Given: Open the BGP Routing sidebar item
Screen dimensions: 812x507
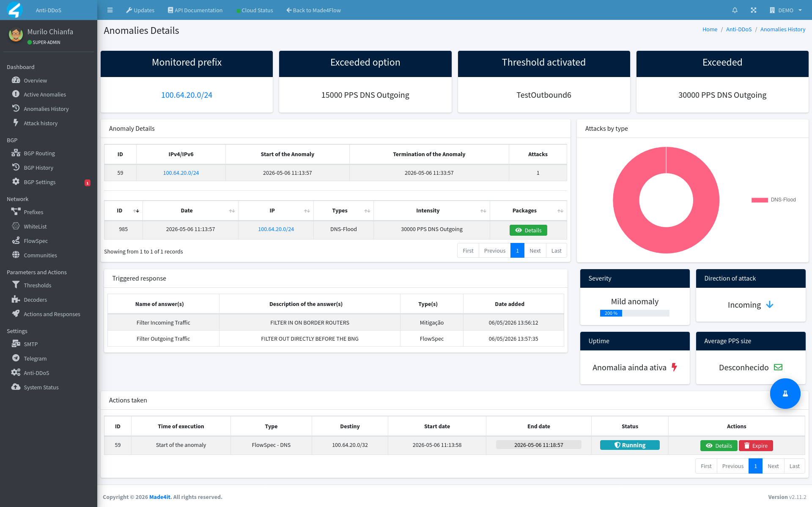Looking at the screenshot, I should [39, 153].
